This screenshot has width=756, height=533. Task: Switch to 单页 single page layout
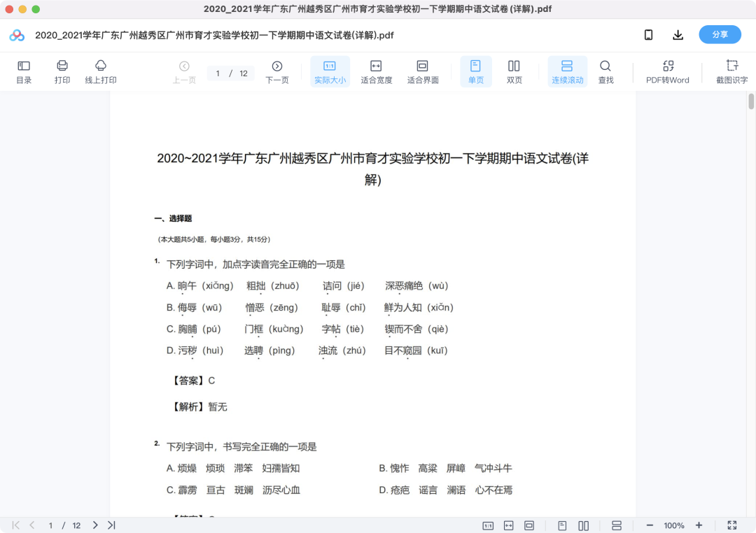click(x=476, y=72)
